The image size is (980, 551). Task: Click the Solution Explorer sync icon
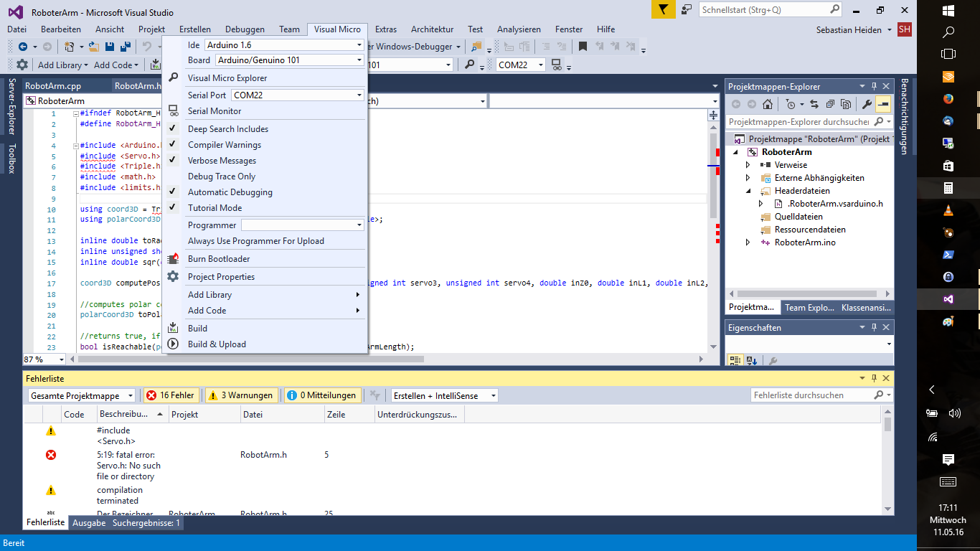tap(814, 104)
